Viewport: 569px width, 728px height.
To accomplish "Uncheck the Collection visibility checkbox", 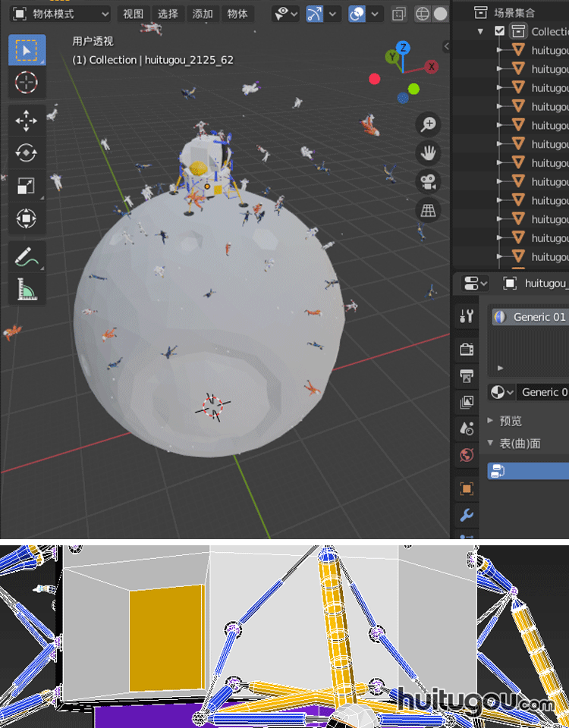I will coord(499,31).
